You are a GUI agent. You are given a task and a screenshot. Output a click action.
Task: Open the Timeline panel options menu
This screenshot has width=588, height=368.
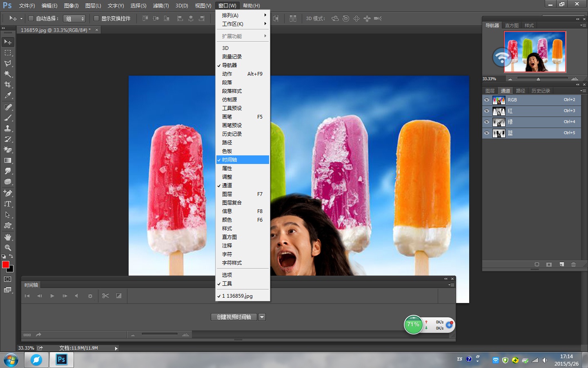(x=451, y=285)
